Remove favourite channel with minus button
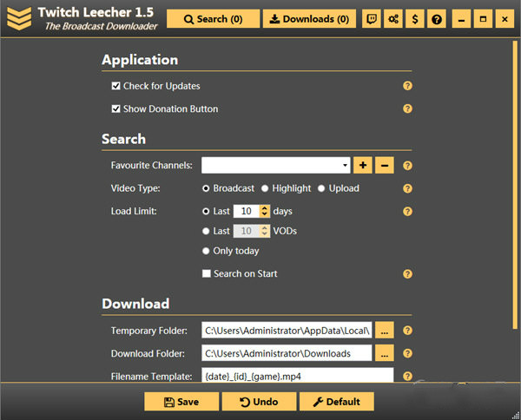521x420 pixels. pyautogui.click(x=385, y=166)
